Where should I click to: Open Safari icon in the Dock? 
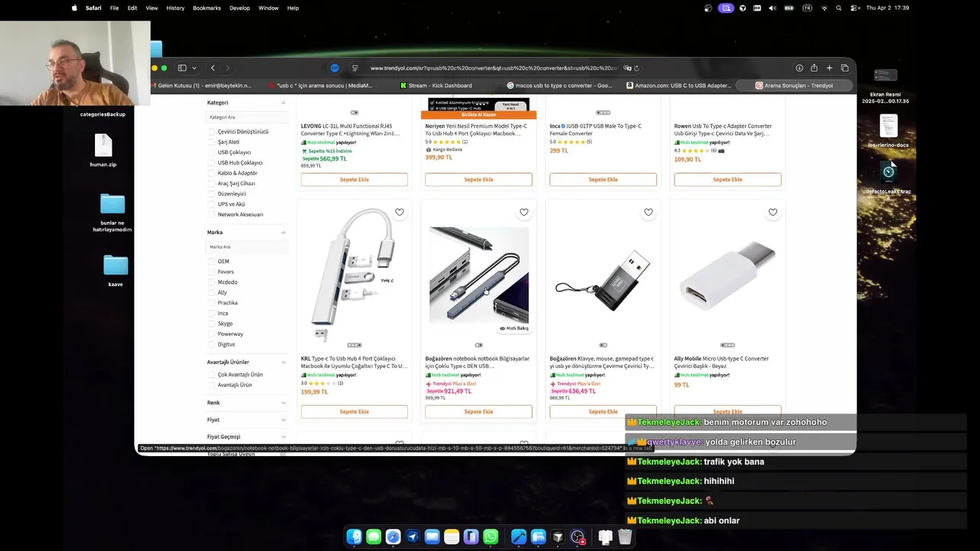[x=393, y=537]
